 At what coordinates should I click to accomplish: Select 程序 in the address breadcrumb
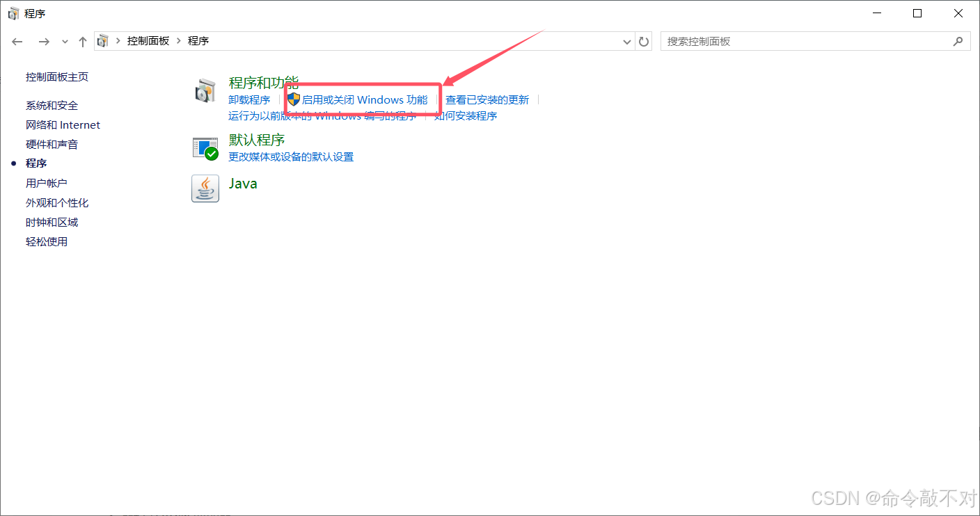tap(198, 41)
